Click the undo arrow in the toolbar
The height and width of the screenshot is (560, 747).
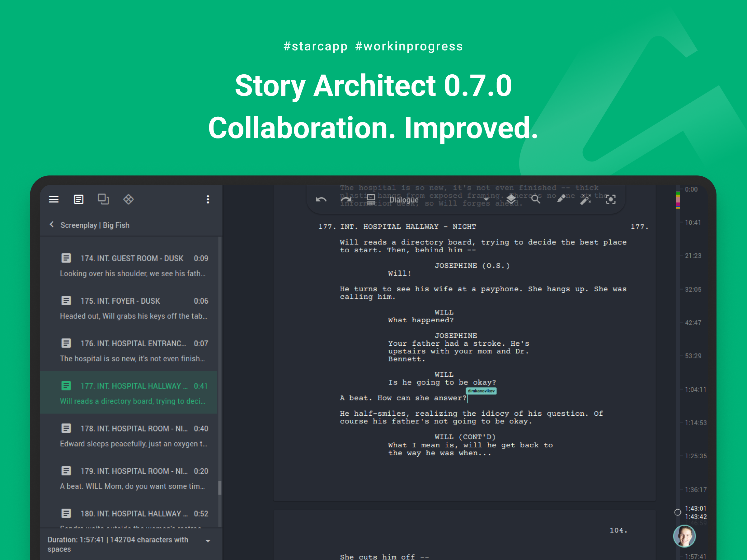[x=321, y=199]
